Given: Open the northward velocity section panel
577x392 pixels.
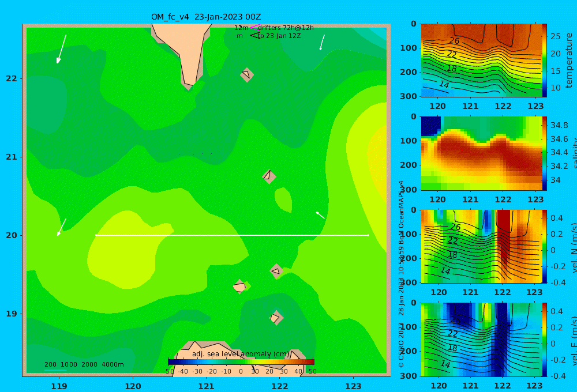Looking at the screenshot, I should (x=481, y=246).
